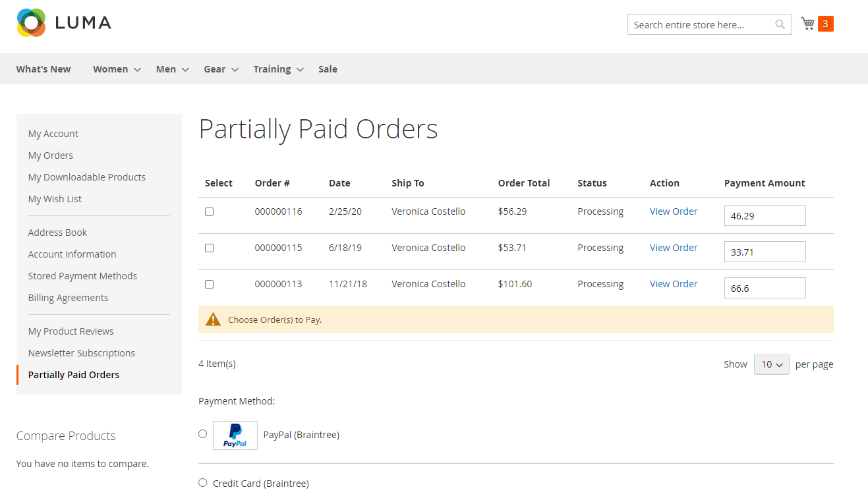Viewport: 868px width, 500px height.
Task: Click the Luma logo icon
Action: pos(31,23)
